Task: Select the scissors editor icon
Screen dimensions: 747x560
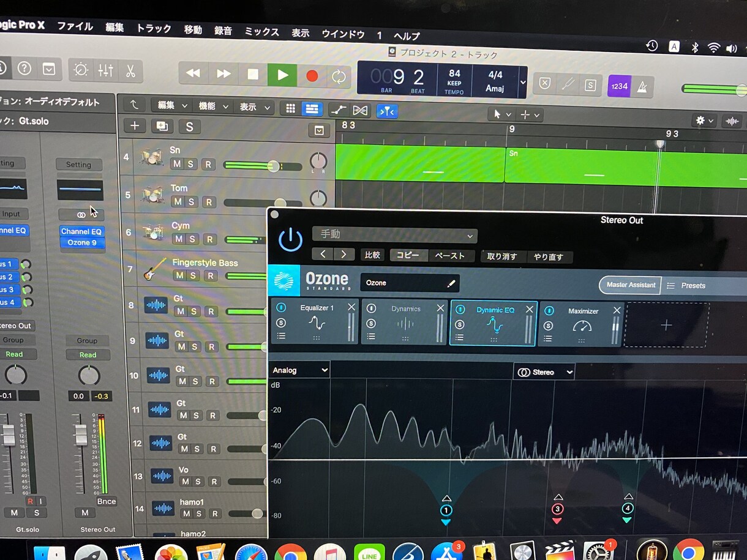Action: click(x=130, y=70)
